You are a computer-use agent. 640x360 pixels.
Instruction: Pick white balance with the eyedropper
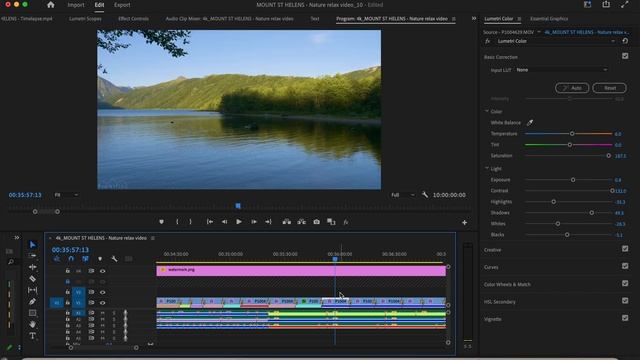[530, 122]
